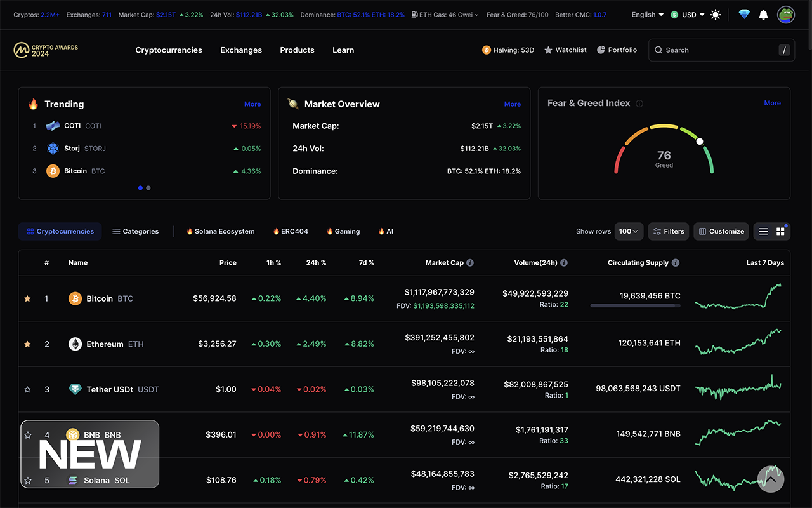
Task: Click Exchanges 711 stat link
Action: click(x=89, y=15)
